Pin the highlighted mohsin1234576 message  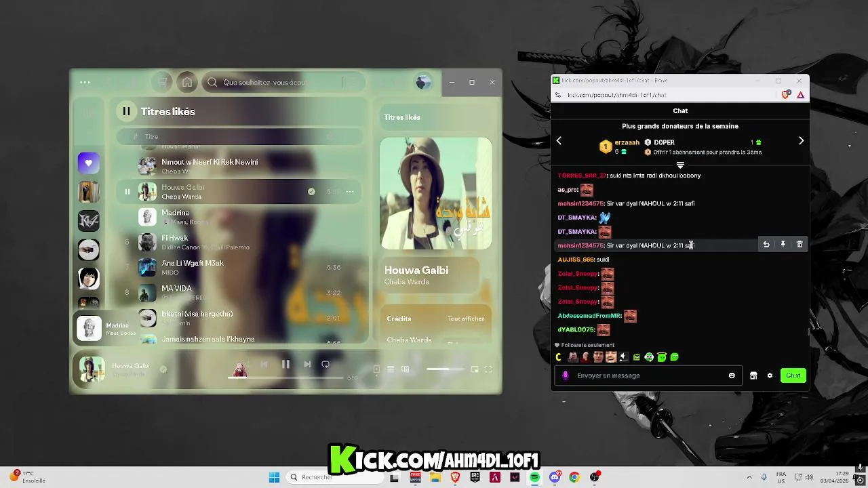(783, 245)
